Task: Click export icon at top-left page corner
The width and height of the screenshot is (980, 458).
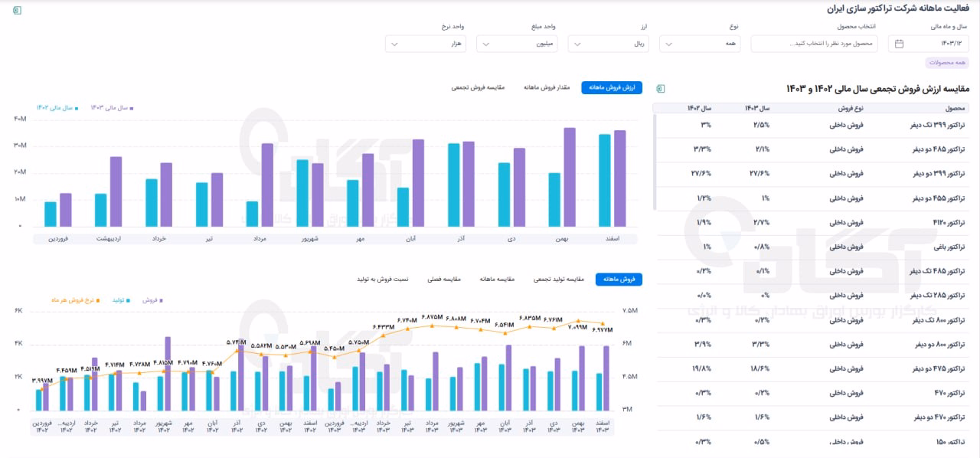Action: point(18,10)
